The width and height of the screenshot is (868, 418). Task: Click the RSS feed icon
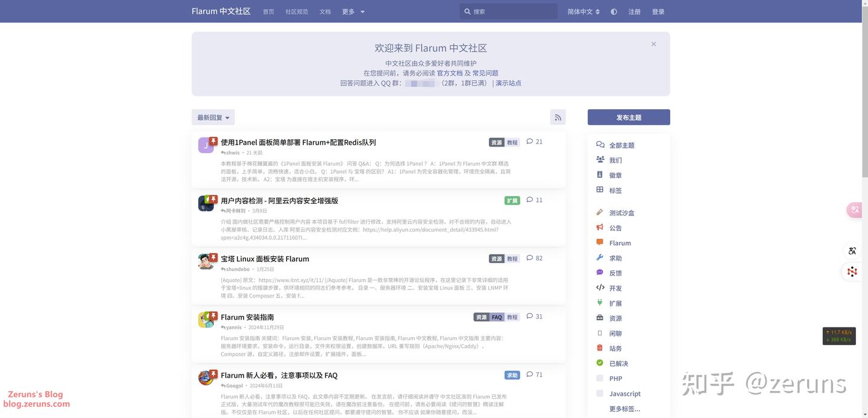pos(558,117)
